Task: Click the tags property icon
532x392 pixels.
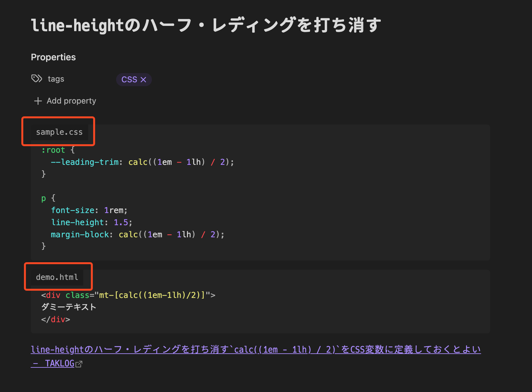Action: coord(37,79)
